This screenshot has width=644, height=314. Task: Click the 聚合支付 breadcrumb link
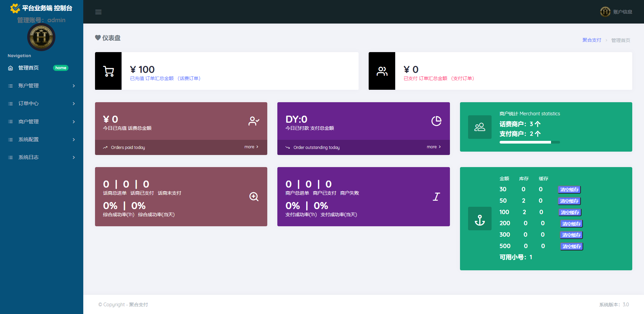(x=592, y=40)
